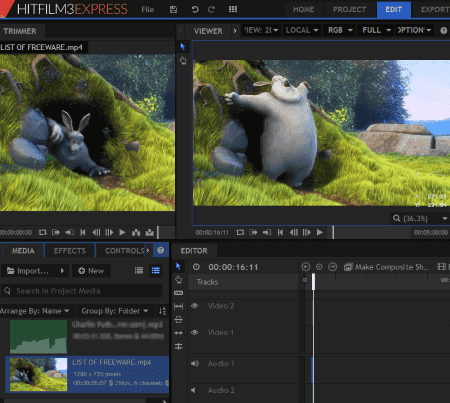
Task: Expand the Import button arrow
Action: coord(62,271)
